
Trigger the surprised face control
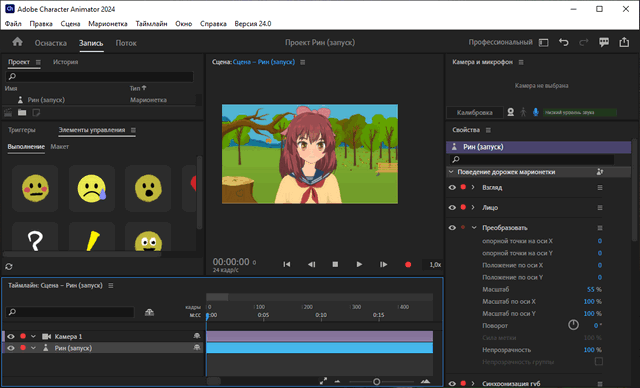(x=148, y=188)
